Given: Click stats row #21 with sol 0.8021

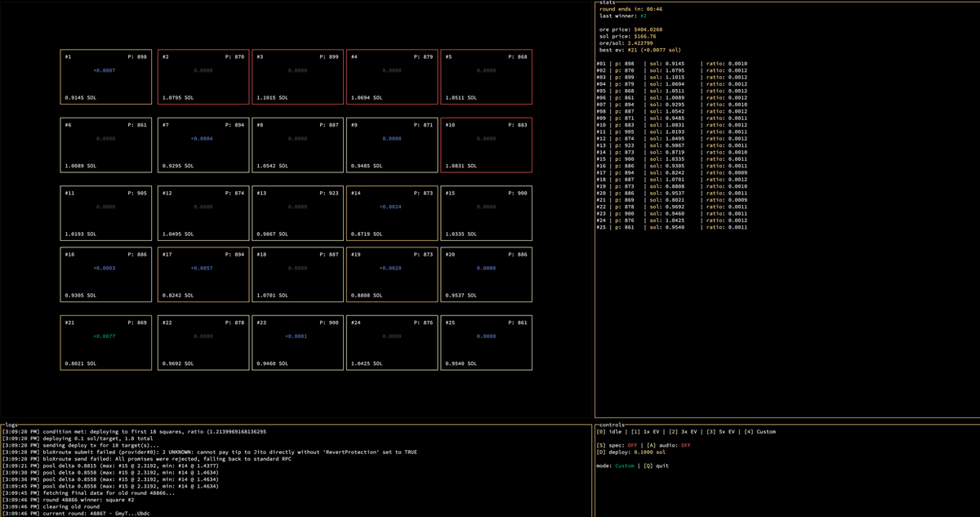Looking at the screenshot, I should click(x=672, y=200).
